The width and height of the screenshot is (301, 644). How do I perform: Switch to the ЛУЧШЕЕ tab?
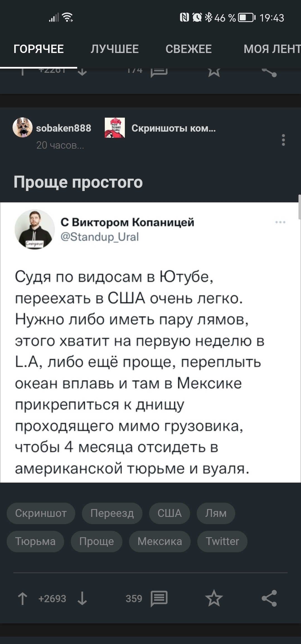[x=115, y=49]
